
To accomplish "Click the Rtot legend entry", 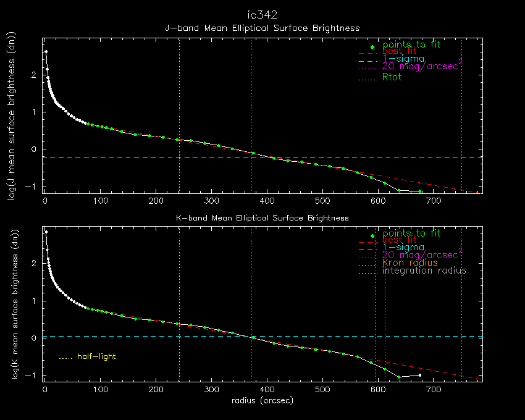I will point(392,77).
